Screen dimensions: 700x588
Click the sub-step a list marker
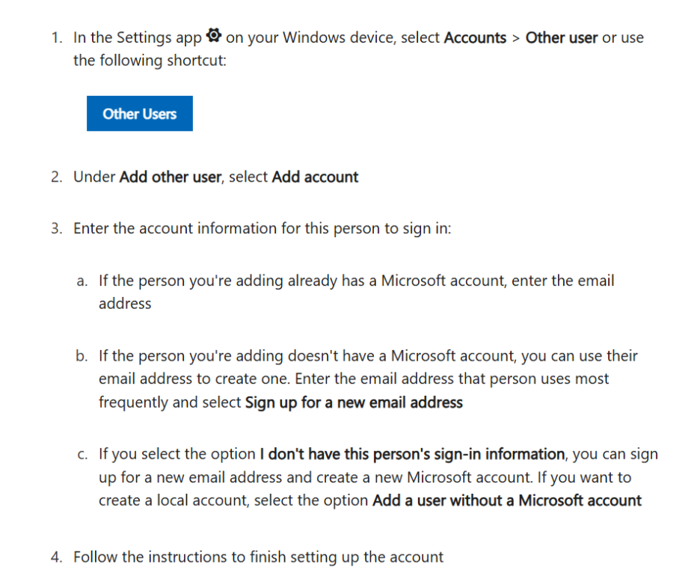(x=82, y=281)
